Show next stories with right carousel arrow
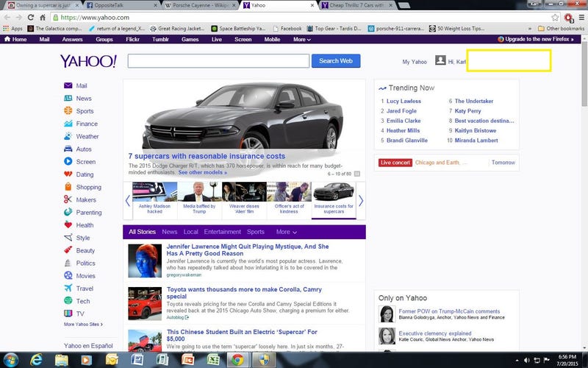This screenshot has width=588, height=368. tap(361, 201)
